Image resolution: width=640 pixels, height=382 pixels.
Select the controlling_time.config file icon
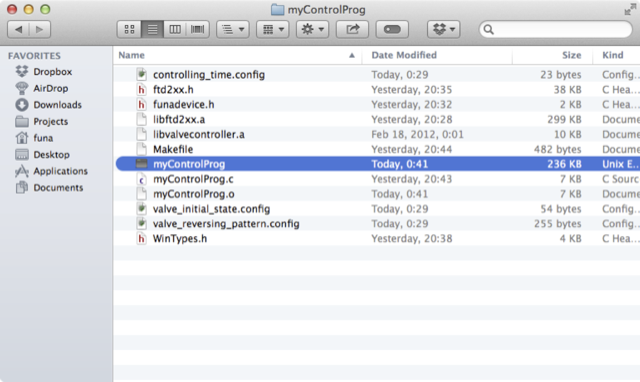coord(142,74)
